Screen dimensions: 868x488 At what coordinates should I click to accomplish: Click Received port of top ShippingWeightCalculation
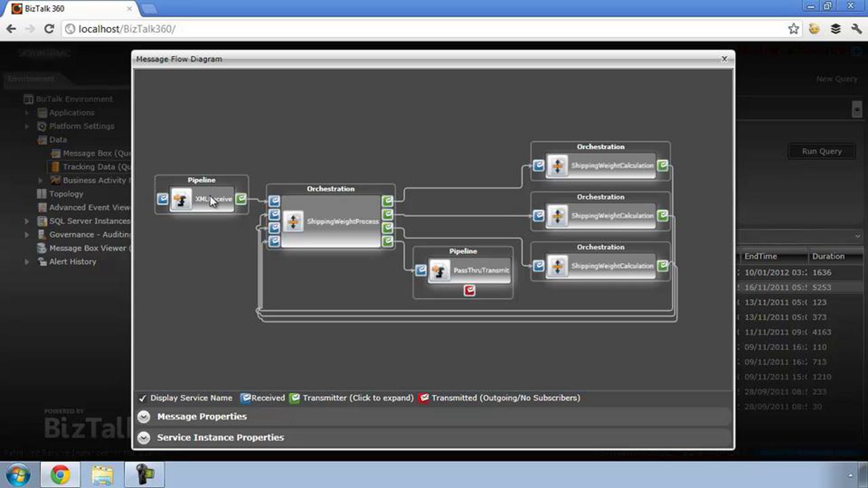[539, 166]
